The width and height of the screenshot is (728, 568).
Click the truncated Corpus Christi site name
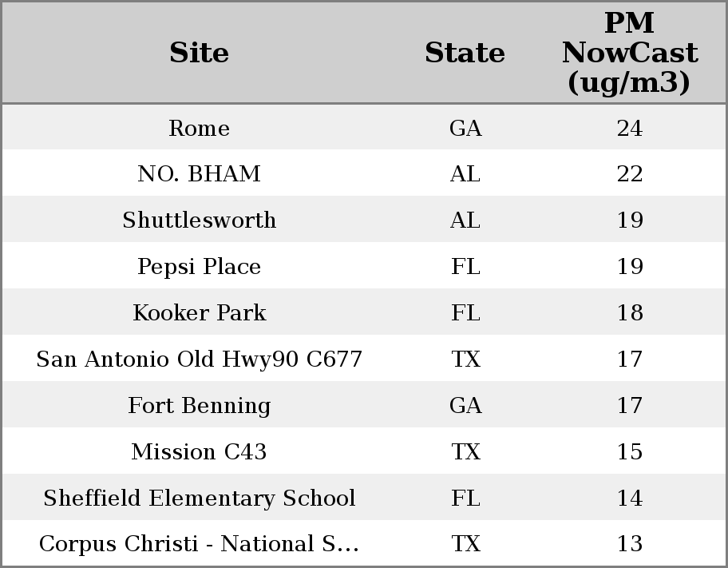click(199, 544)
